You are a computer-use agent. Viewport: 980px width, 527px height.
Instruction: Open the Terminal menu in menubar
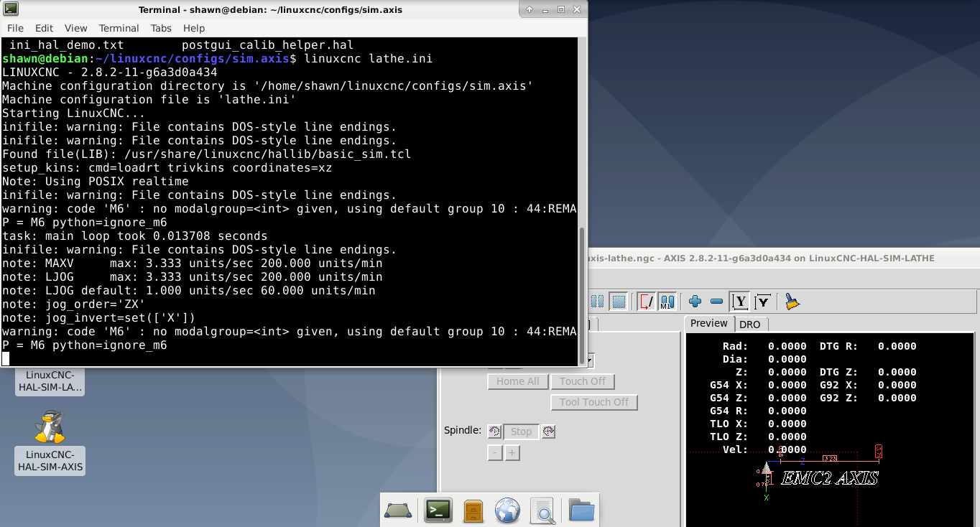[119, 28]
